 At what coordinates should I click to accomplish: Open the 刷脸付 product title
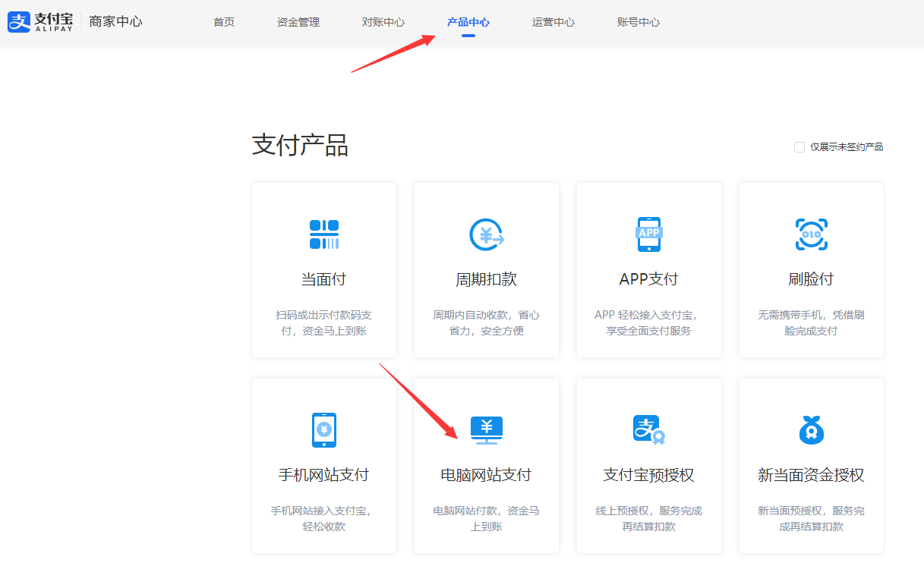coord(811,279)
